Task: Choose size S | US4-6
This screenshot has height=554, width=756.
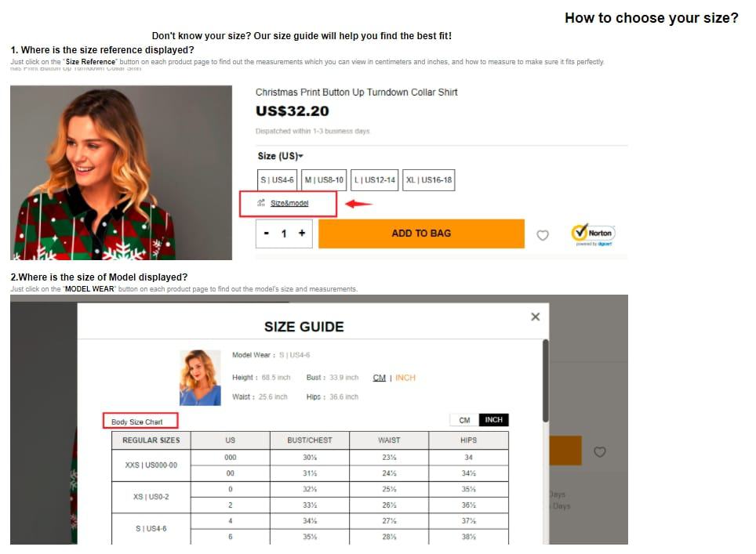Action: click(278, 180)
